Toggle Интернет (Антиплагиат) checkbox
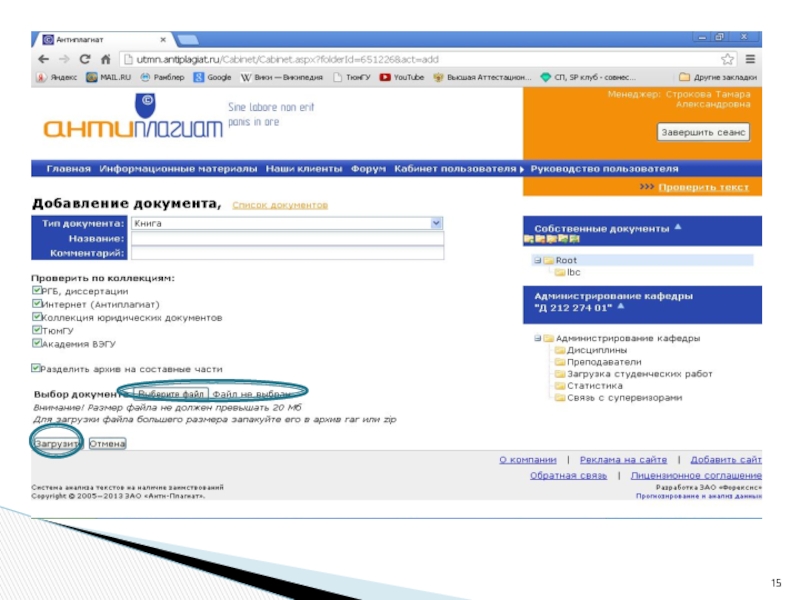The height and width of the screenshot is (600, 800). point(36,304)
